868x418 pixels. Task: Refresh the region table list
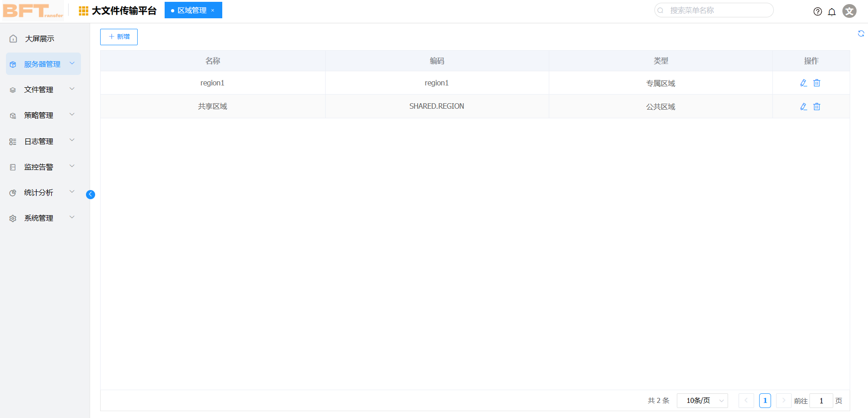point(862,33)
